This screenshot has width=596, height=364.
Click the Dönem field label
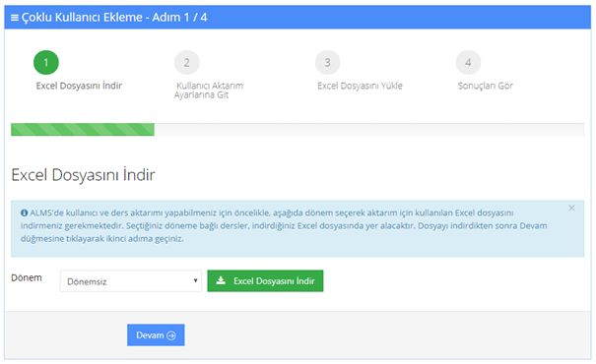[x=27, y=277]
